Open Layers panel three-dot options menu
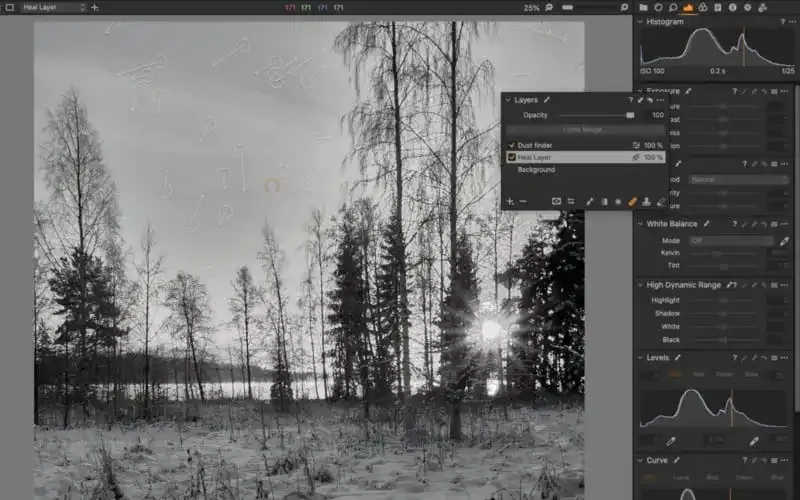The image size is (800, 500). click(x=660, y=100)
